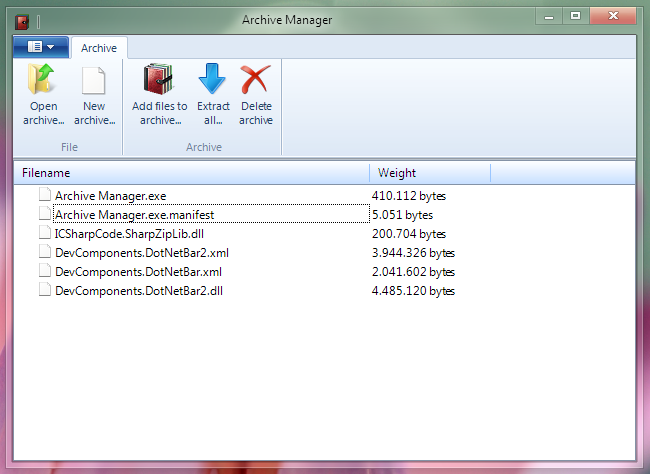The height and width of the screenshot is (474, 650).
Task: Click the New archive blank page icon
Action: (x=93, y=80)
